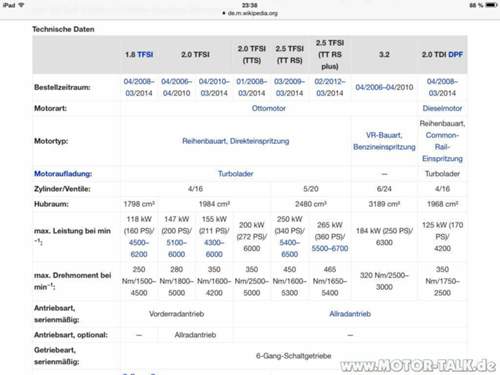This screenshot has width=500, height=375.
Task: Select the 3.2 column header
Action: (x=384, y=54)
